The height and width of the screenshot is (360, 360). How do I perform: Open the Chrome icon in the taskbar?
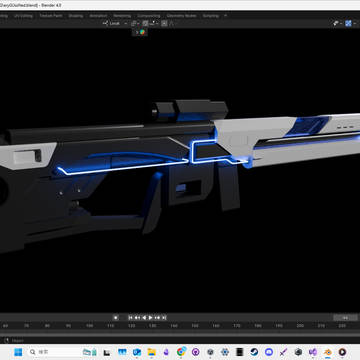[x=181, y=352]
